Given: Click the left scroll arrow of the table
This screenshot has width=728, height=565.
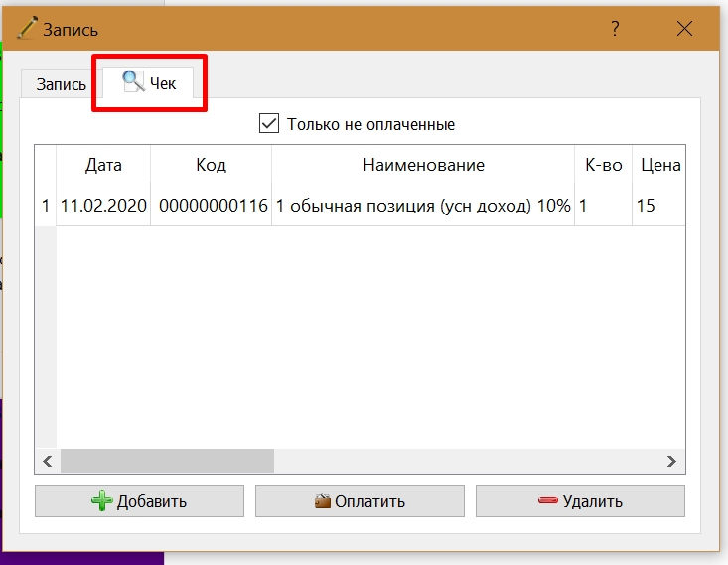Looking at the screenshot, I should click(48, 461).
